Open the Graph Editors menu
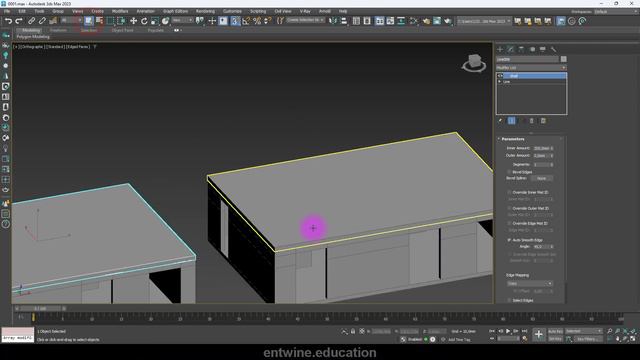The height and width of the screenshot is (360, 640). pyautogui.click(x=175, y=11)
